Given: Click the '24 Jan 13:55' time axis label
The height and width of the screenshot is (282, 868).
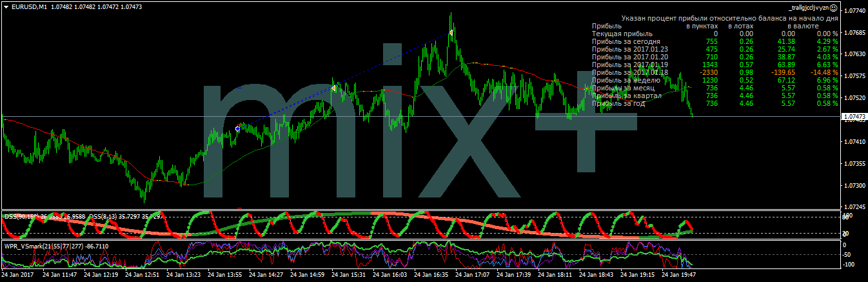Looking at the screenshot, I should tap(226, 275).
